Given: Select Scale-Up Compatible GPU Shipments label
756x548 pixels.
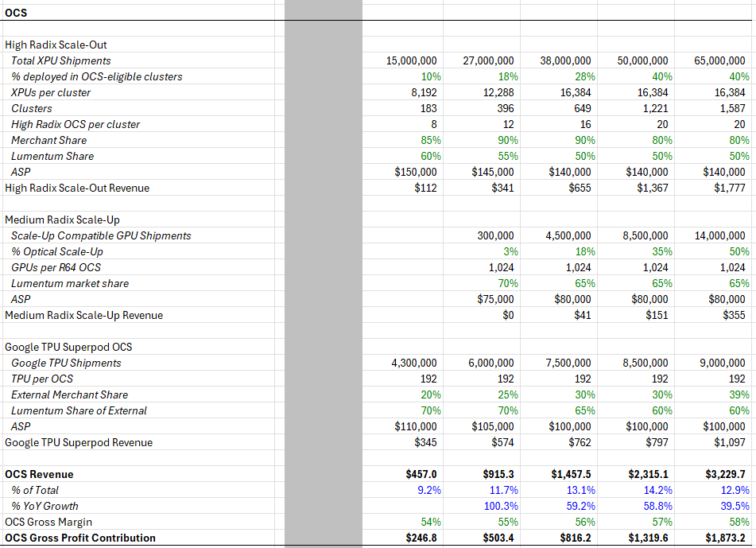Looking at the screenshot, I should tap(101, 236).
